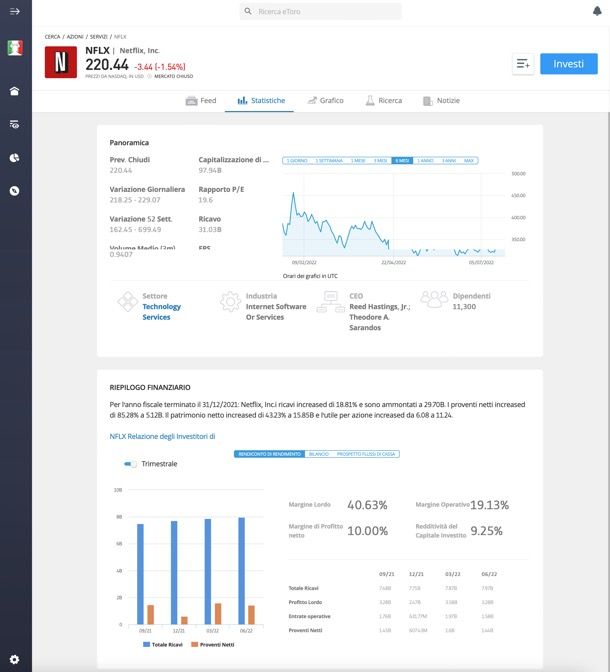This screenshot has height=672, width=610.
Task: Click the blue Investi button
Action: tap(568, 64)
